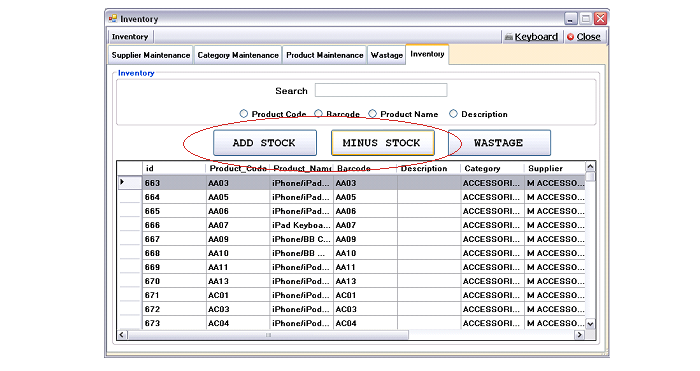This screenshot has width=700, height=371.
Task: Select product name iPad Keyboa... cell
Action: point(302,225)
